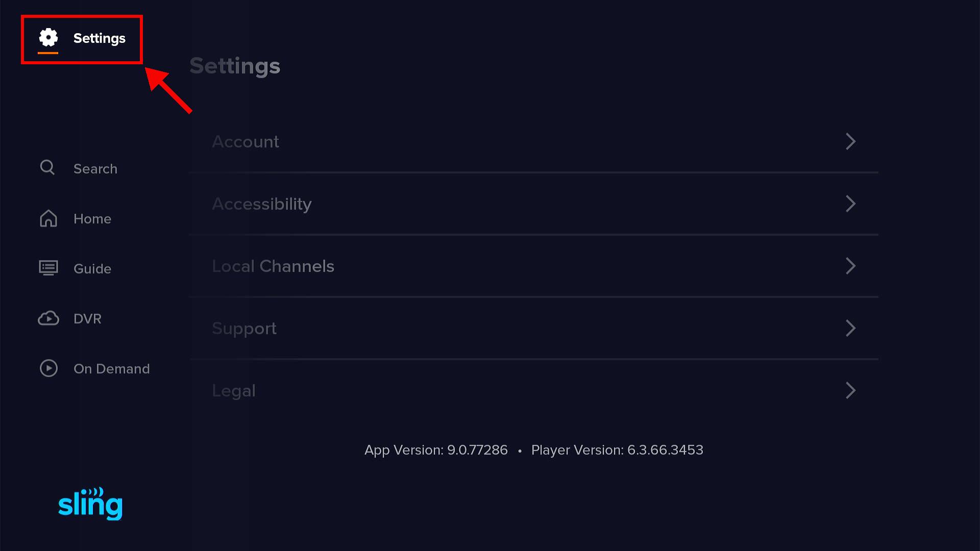Open the Account settings row
Viewport: 980px width, 551px height.
pyautogui.click(x=246, y=141)
